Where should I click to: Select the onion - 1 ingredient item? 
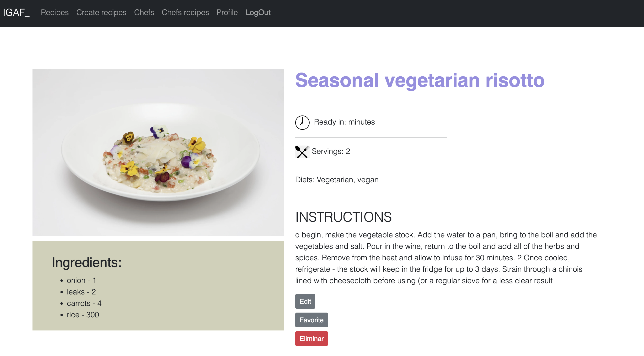(81, 280)
